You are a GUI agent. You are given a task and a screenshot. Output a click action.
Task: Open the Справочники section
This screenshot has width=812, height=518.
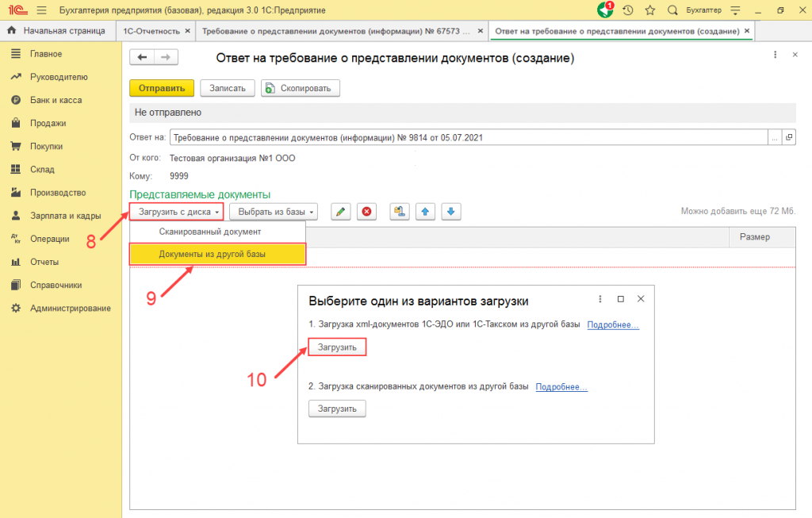tap(56, 285)
